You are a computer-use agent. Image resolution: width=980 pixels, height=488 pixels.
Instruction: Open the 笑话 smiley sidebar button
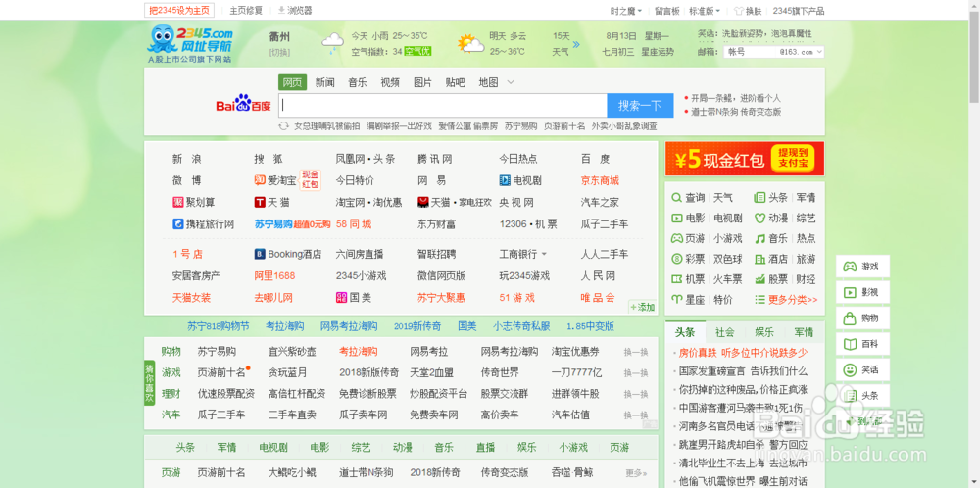pyautogui.click(x=862, y=369)
